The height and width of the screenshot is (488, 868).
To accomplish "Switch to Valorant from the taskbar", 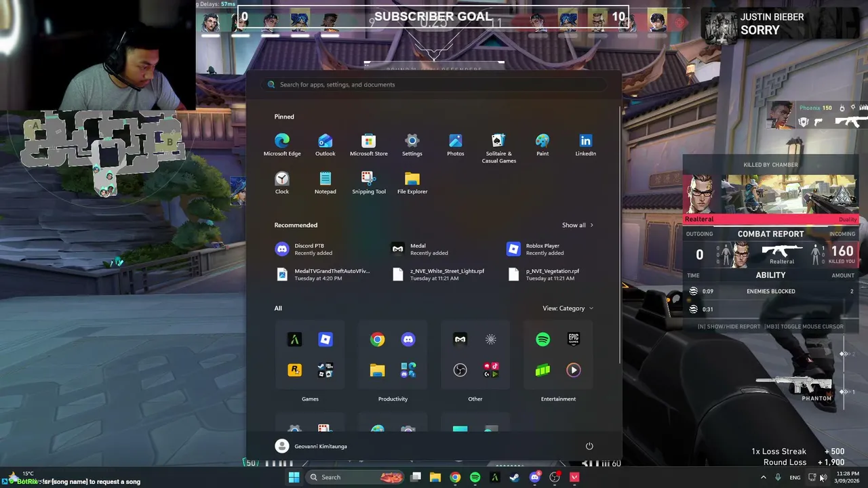I will tap(574, 477).
